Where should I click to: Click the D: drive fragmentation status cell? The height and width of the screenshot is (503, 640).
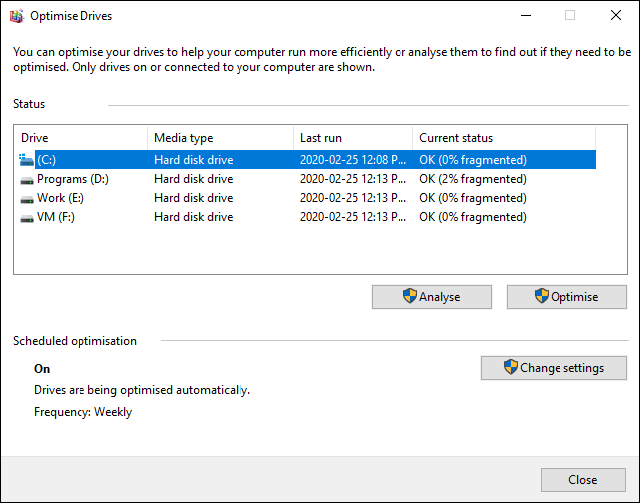coord(473,179)
